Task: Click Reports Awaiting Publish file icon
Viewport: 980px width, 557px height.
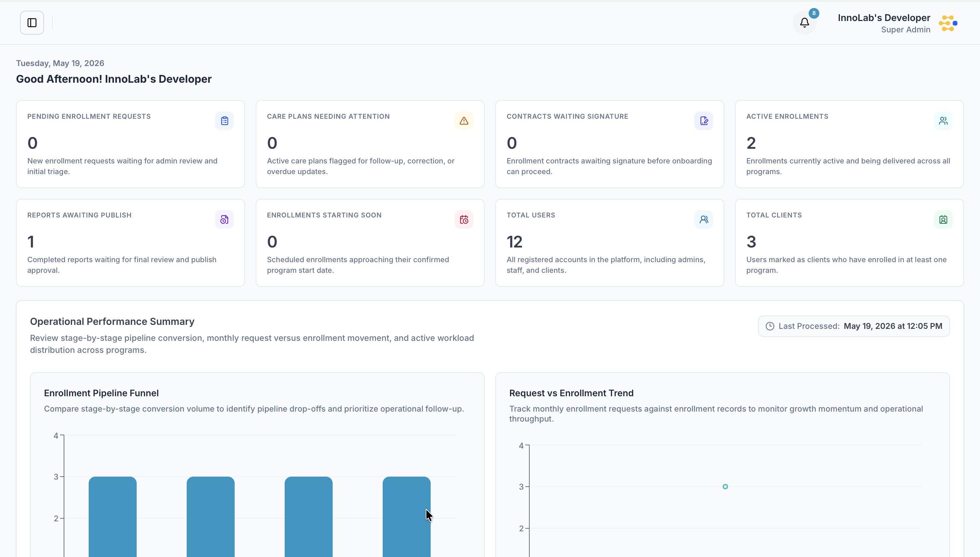Action: [224, 219]
